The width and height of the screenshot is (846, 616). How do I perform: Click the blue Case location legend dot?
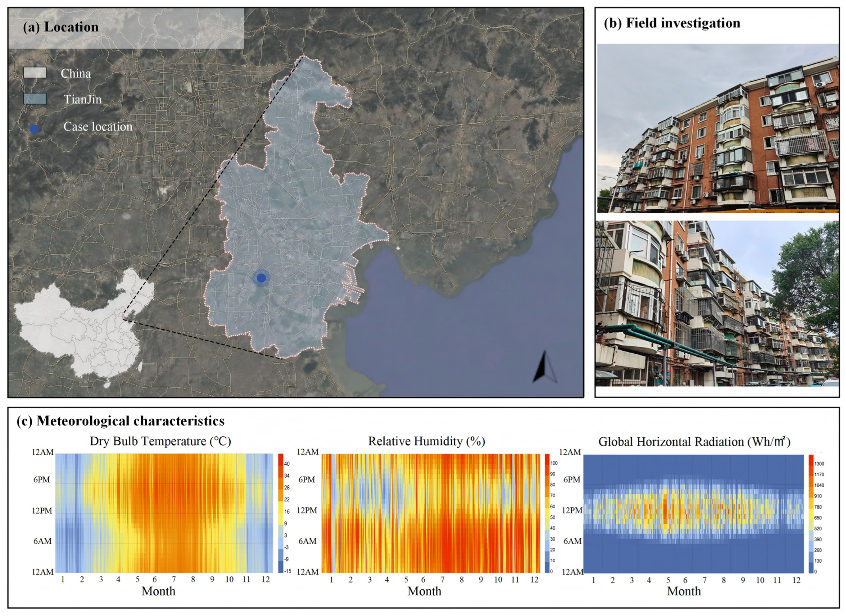click(34, 129)
